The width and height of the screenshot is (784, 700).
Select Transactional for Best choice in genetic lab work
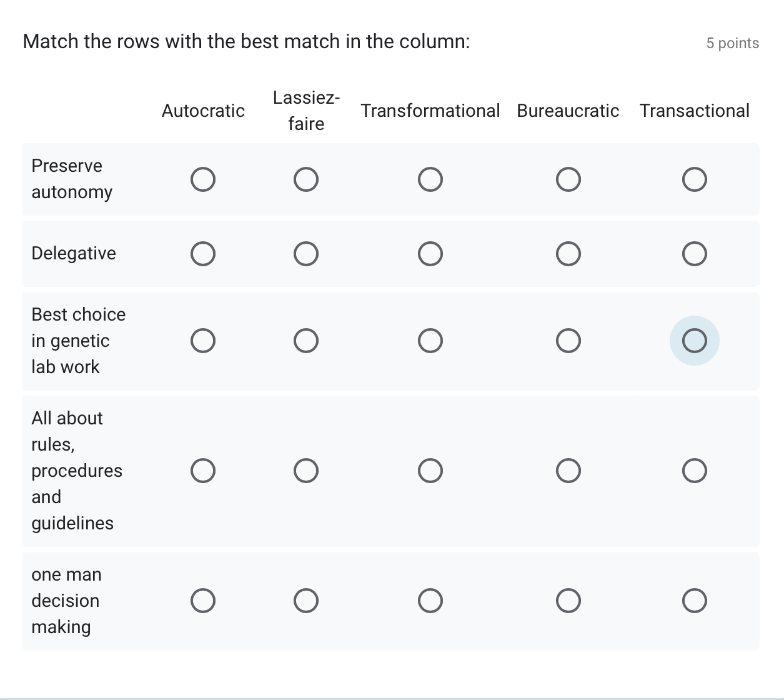click(x=694, y=341)
